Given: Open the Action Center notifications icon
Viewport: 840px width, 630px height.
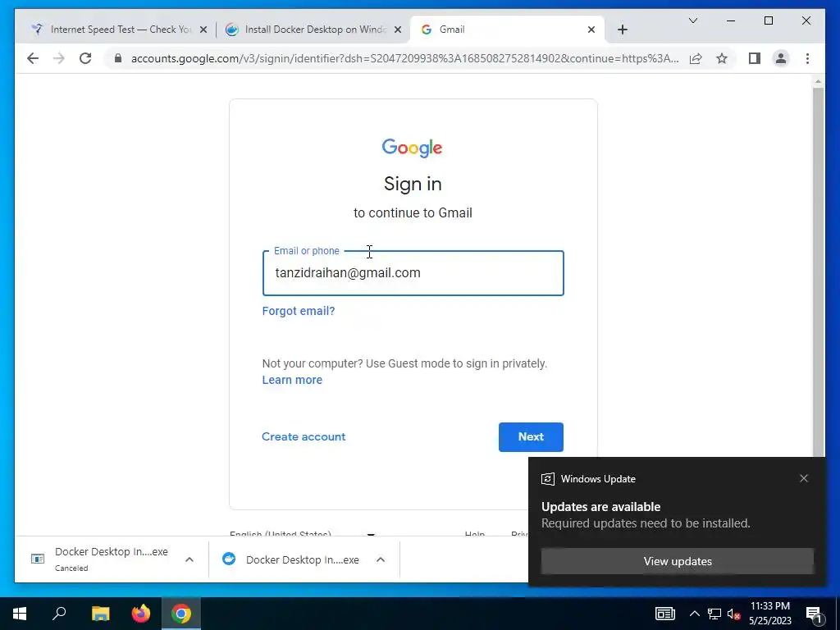Looking at the screenshot, I should point(814,614).
